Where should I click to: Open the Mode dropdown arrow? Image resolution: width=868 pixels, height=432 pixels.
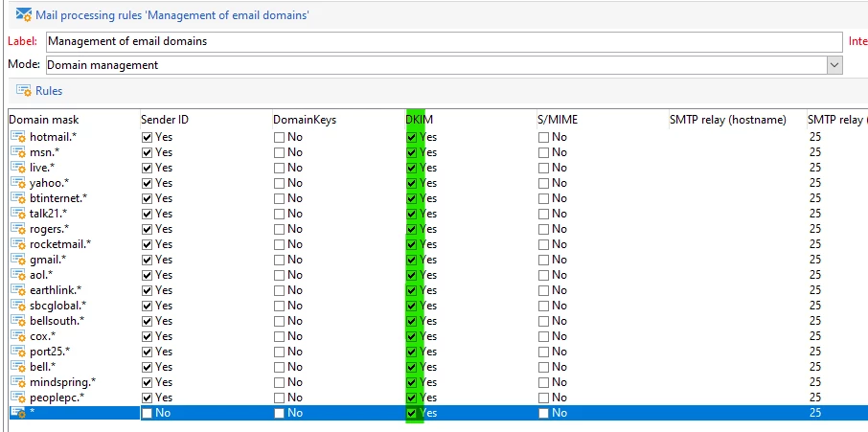[834, 65]
